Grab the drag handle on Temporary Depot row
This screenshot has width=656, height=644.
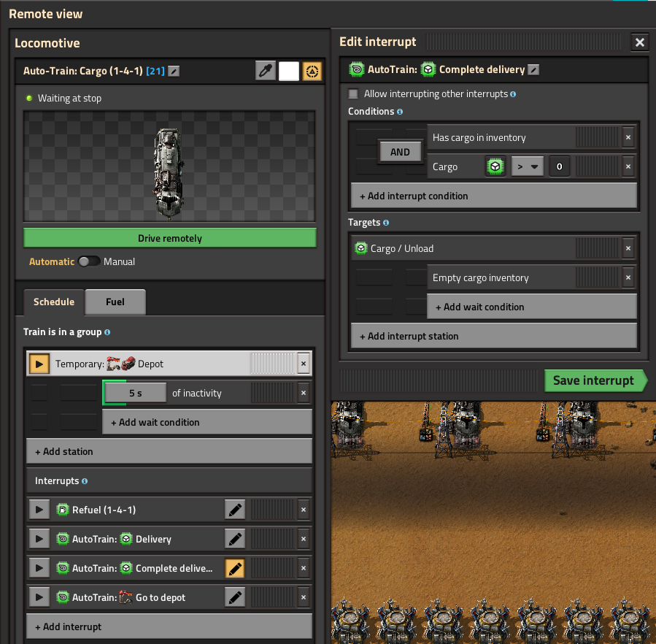pos(272,364)
